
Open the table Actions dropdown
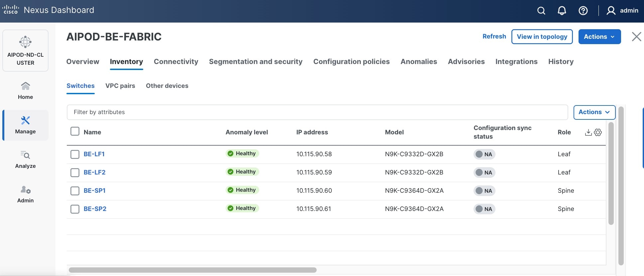(x=594, y=112)
